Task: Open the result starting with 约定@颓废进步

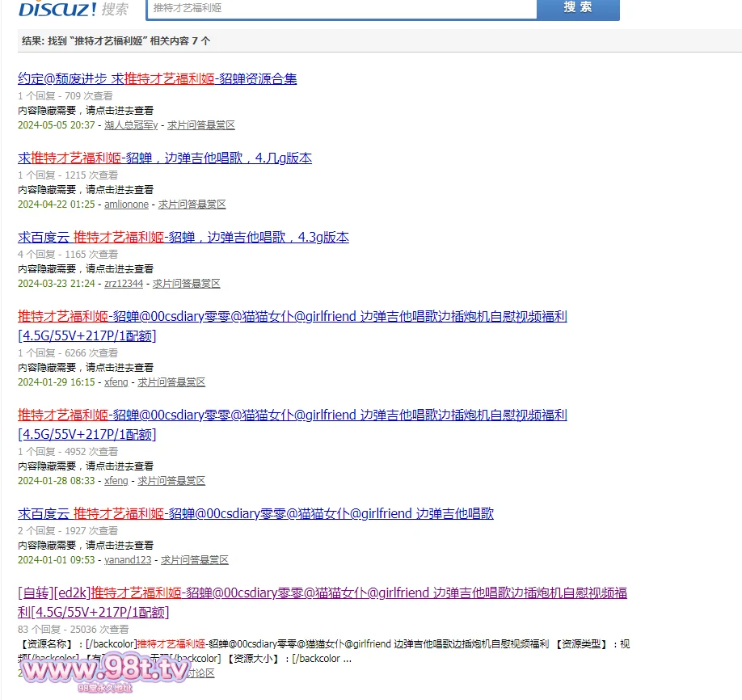Action: point(158,78)
